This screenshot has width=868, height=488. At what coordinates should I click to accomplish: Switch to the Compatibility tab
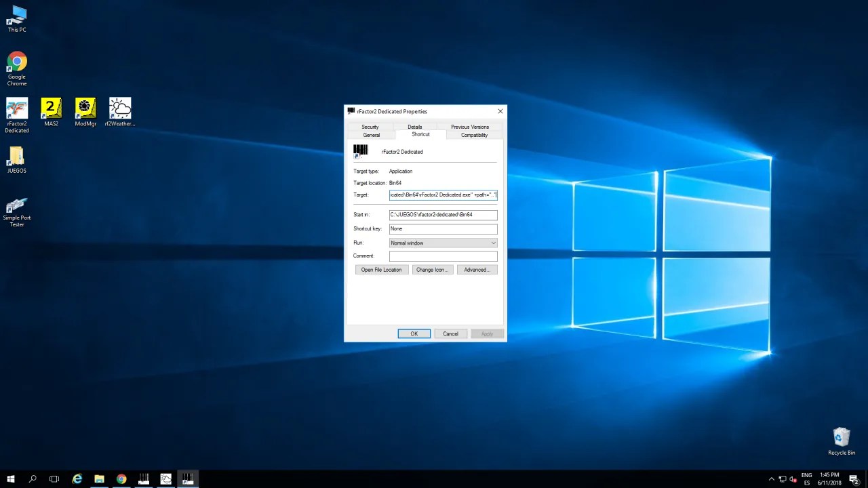click(475, 135)
